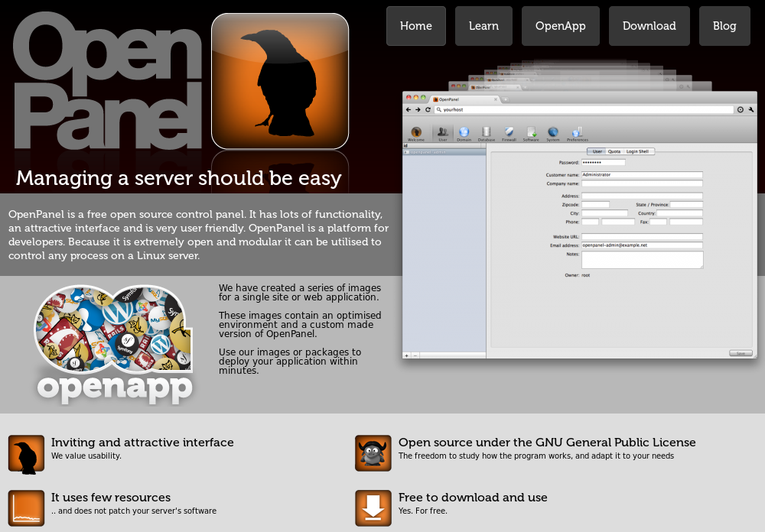
Task: Click the browser reload icon
Action: 427,109
